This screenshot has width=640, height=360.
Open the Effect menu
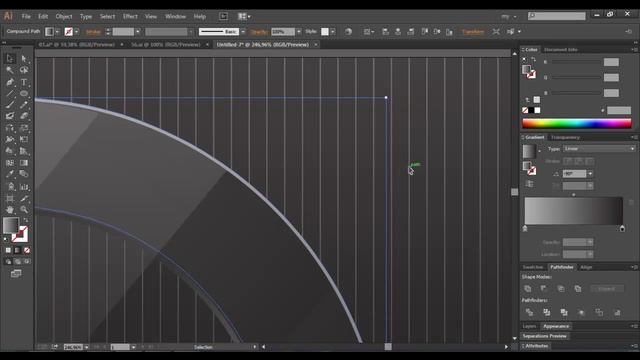130,16
